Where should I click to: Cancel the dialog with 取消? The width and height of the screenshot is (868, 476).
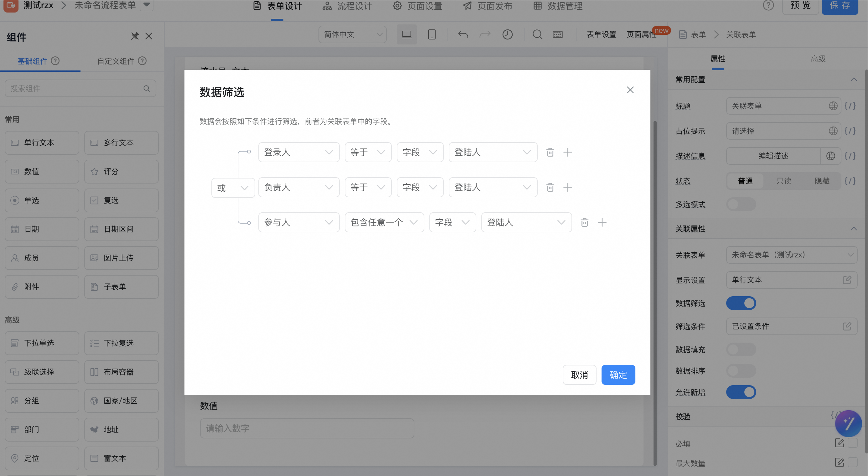click(580, 375)
